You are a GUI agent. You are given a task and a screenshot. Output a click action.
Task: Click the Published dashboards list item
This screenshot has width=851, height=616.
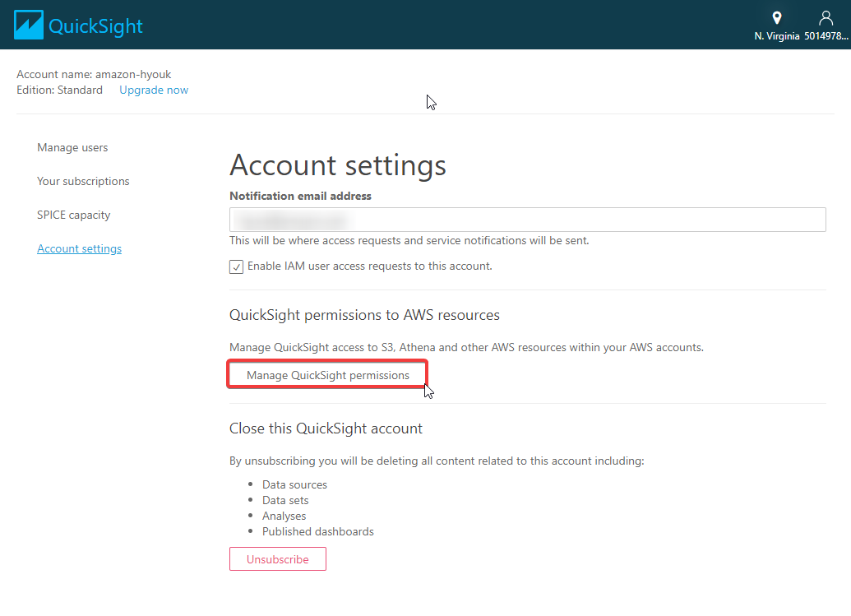(x=317, y=532)
